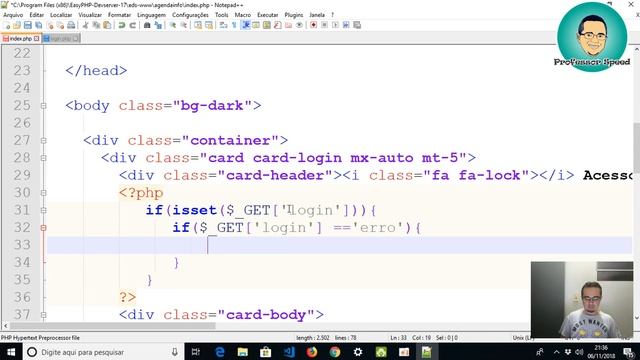Click the Close All toolbar icon
Image resolution: width=640 pixels, height=360 pixels.
(x=60, y=25)
